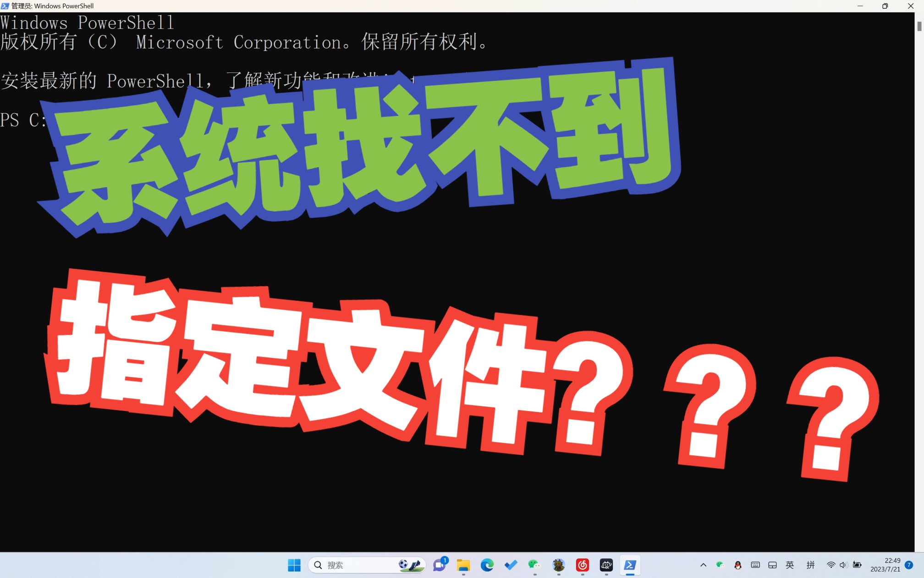Open the Wi-Fi network tray icon
This screenshot has height=578, width=924.
[x=830, y=565]
